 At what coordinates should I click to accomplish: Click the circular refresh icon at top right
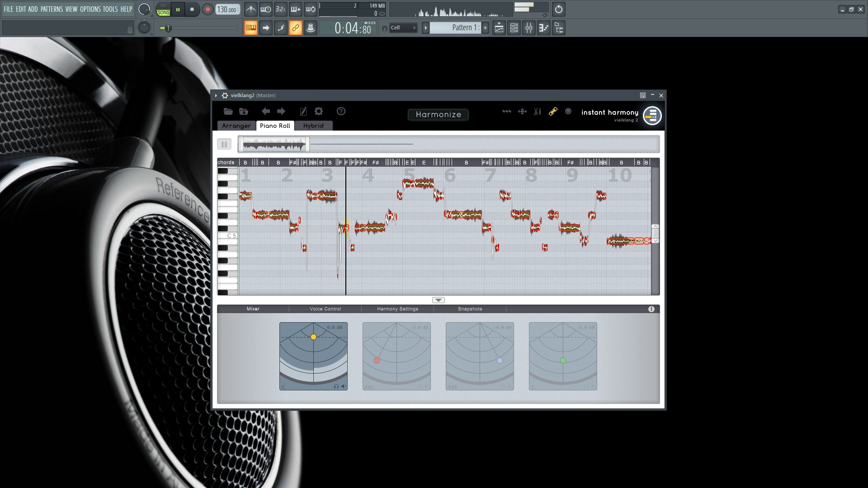click(559, 9)
